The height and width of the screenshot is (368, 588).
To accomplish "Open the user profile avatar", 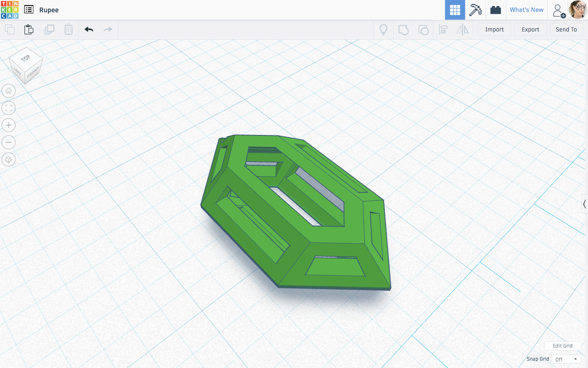I will coord(578,10).
